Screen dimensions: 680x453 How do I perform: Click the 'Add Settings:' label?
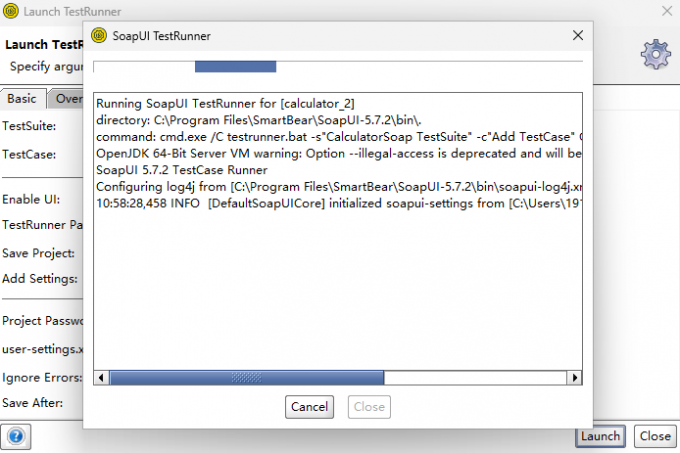(40, 279)
